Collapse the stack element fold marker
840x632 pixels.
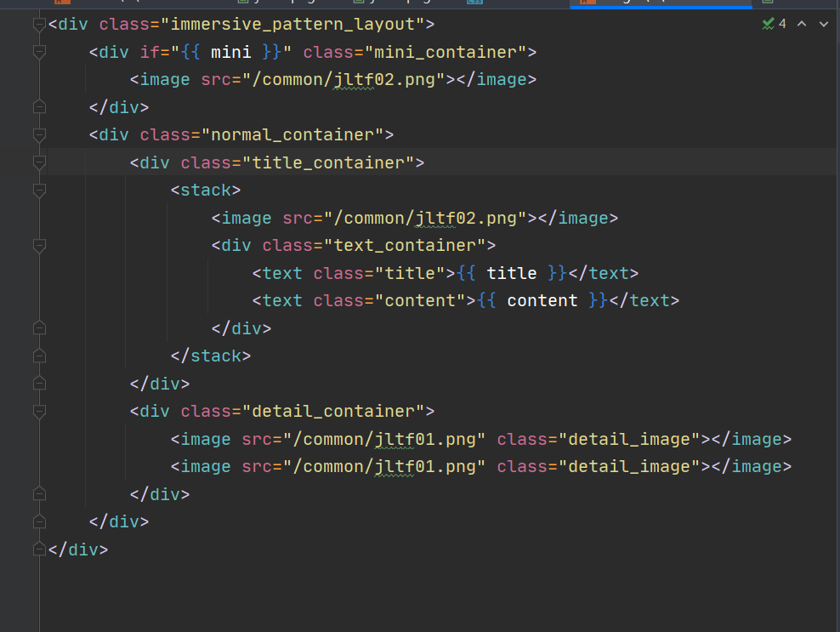coord(38,191)
